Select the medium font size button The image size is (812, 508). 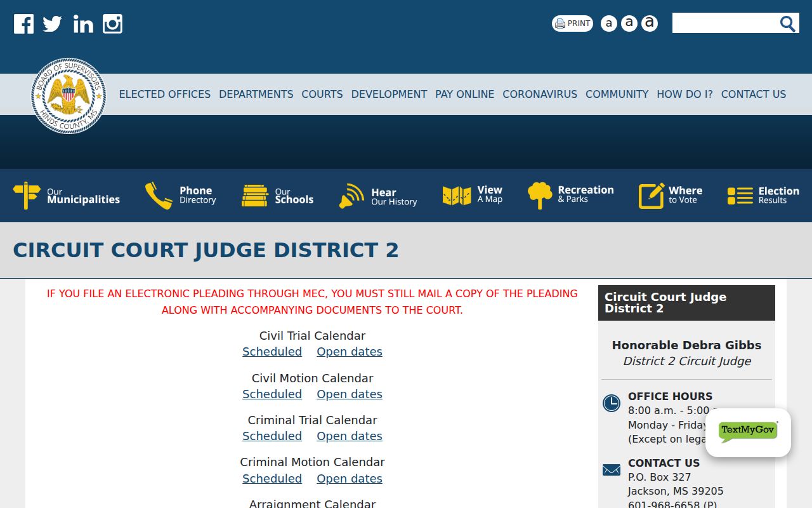point(629,23)
